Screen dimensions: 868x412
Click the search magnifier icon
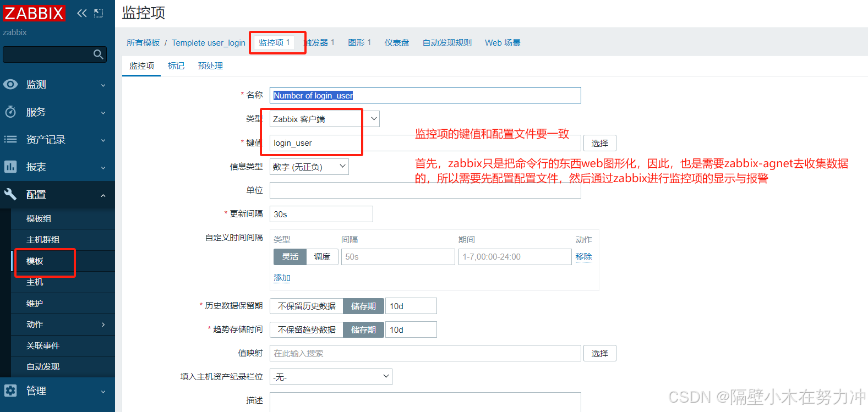(98, 54)
